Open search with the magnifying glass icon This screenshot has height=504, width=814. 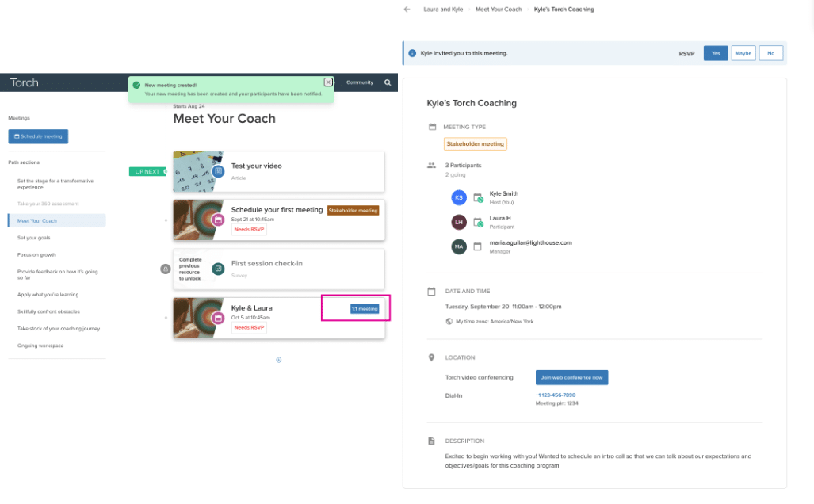[388, 82]
